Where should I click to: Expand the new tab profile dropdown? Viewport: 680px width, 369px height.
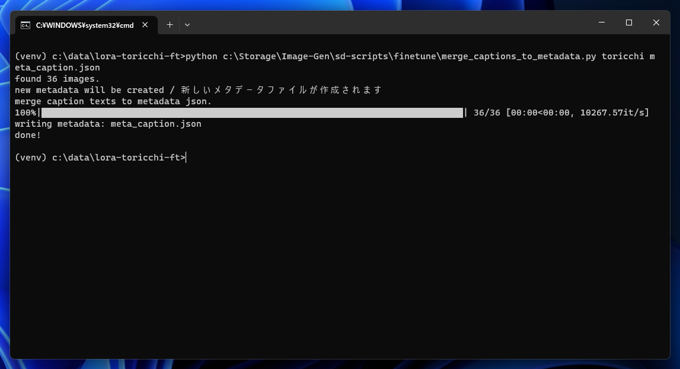187,25
